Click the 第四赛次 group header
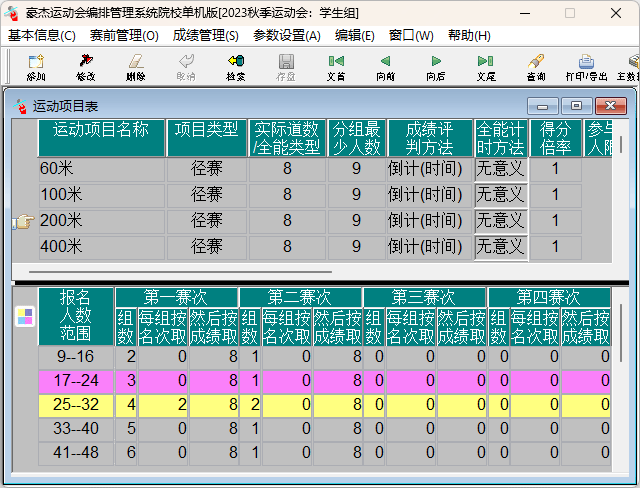640x488 pixels. (549, 297)
